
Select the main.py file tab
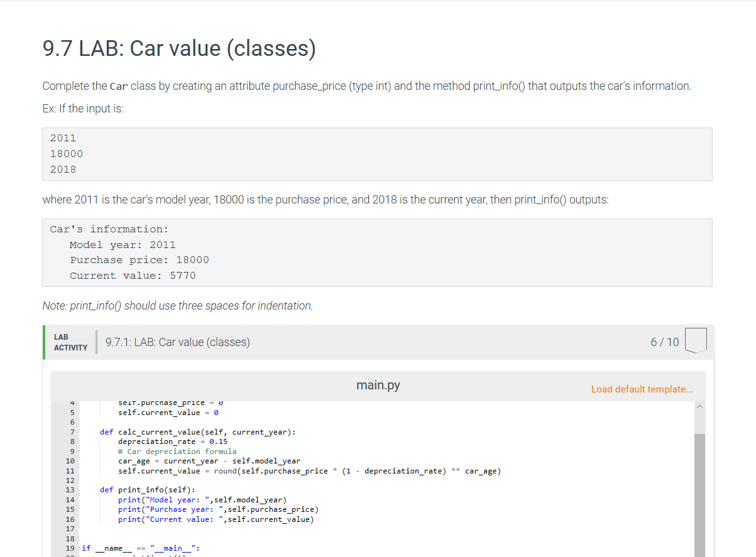pyautogui.click(x=378, y=385)
